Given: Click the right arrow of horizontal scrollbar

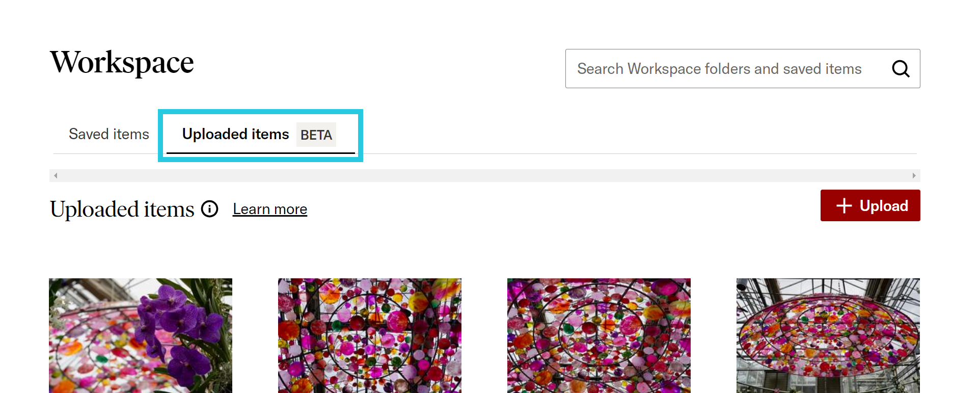Looking at the screenshot, I should coord(914,176).
